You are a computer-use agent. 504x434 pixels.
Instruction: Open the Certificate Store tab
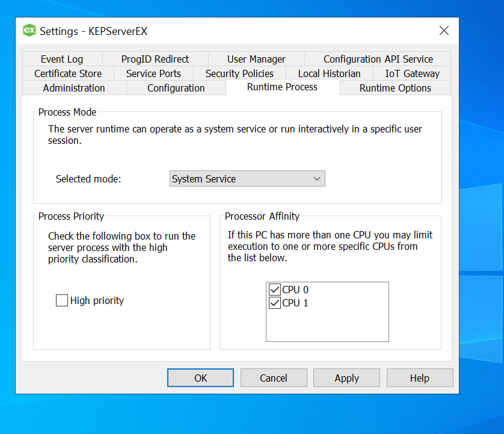point(68,73)
